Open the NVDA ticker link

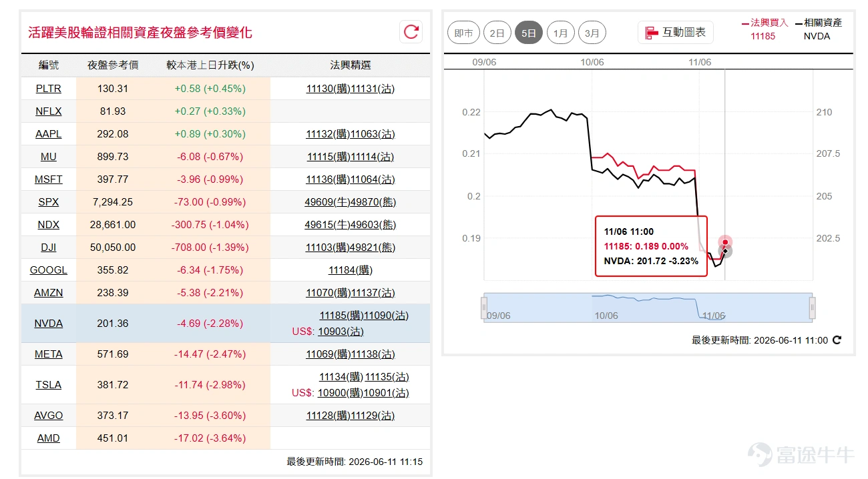48,324
